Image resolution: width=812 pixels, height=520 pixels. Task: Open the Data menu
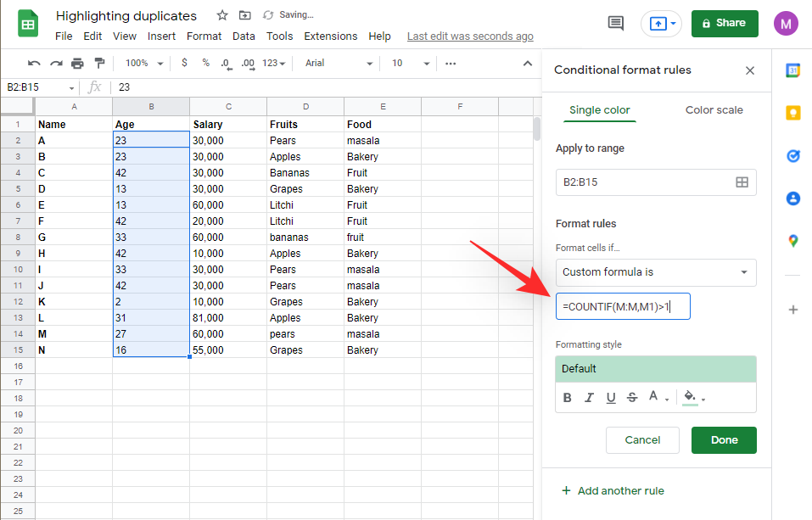click(244, 36)
